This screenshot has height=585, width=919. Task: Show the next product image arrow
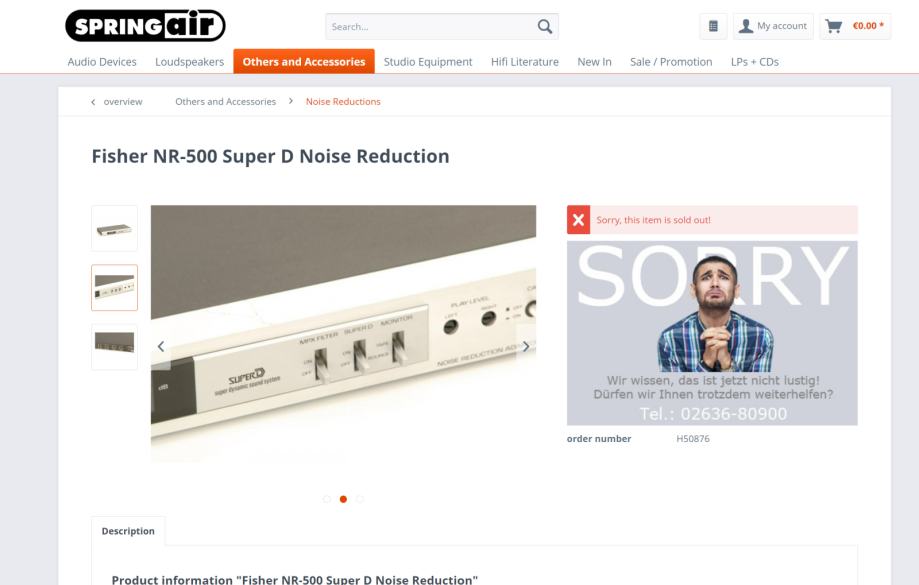coord(526,346)
